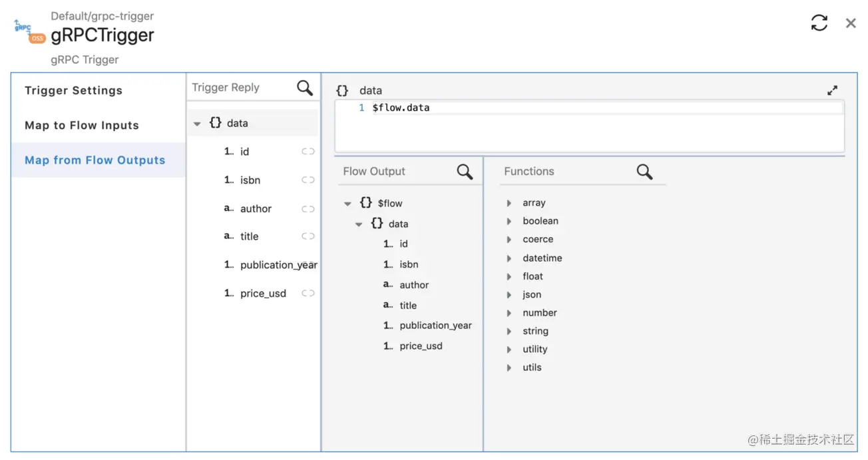Expand the utils function category
868x460 pixels.
click(509, 367)
